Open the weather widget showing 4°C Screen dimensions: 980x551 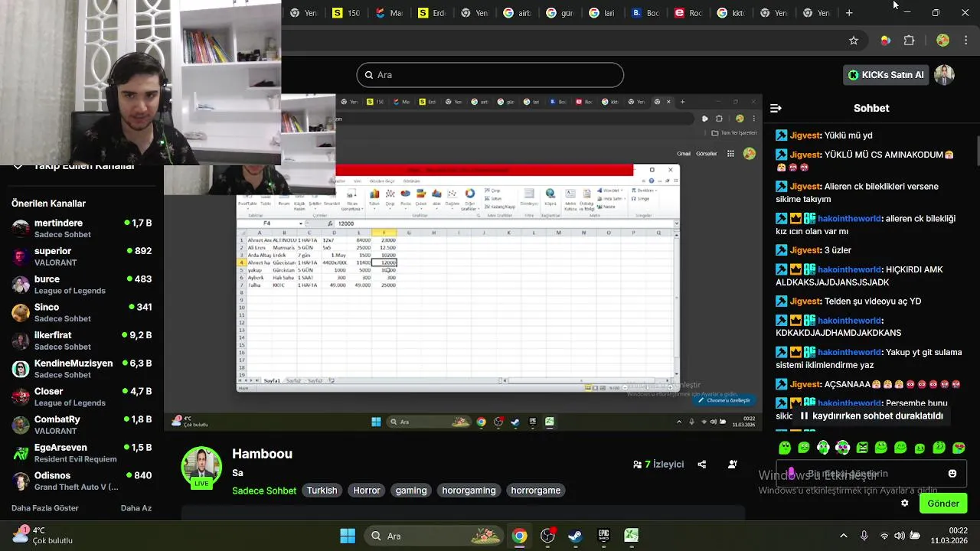click(42, 535)
